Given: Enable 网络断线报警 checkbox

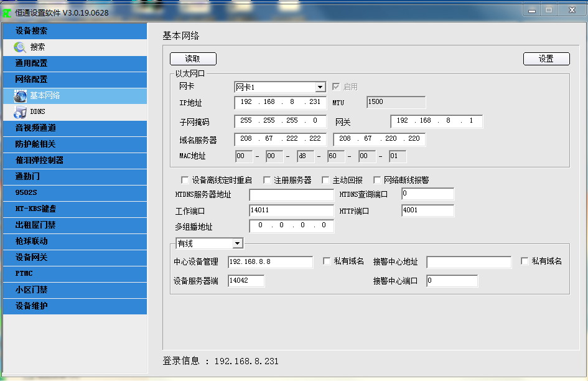Looking at the screenshot, I should [x=377, y=180].
